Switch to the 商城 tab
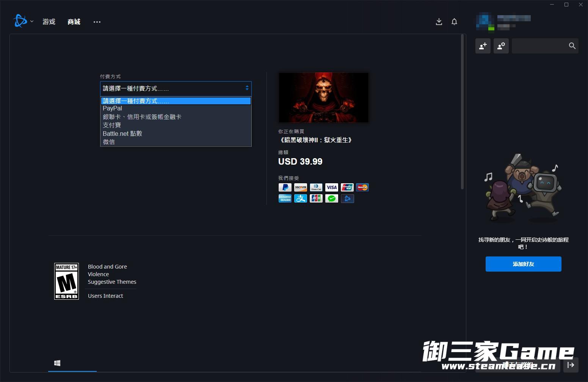 74,22
